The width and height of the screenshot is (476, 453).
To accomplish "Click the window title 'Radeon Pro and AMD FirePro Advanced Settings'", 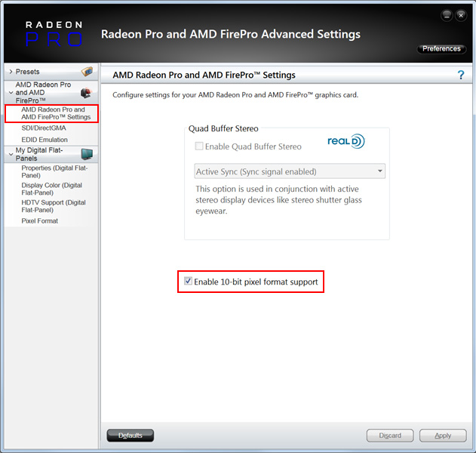I will coord(231,34).
